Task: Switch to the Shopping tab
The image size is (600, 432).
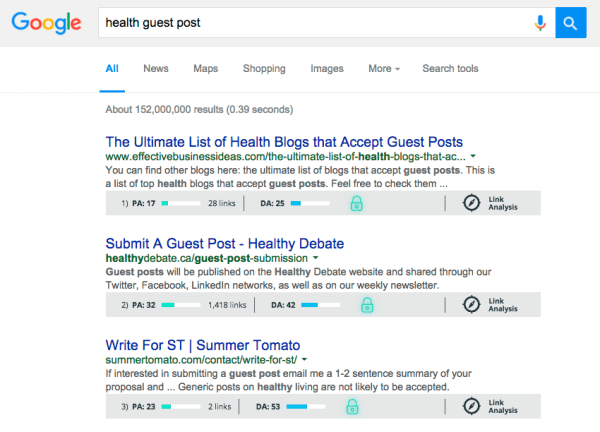Action: (x=264, y=68)
